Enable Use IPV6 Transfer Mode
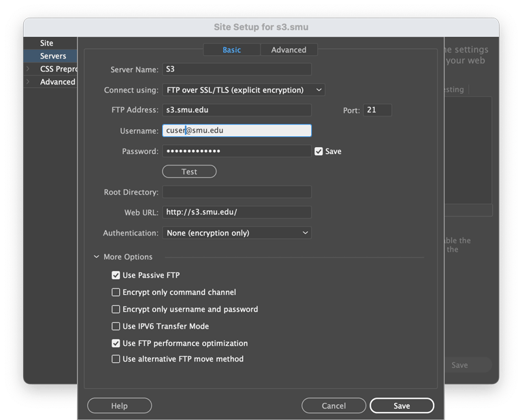This screenshot has width=522, height=420. pos(116,326)
